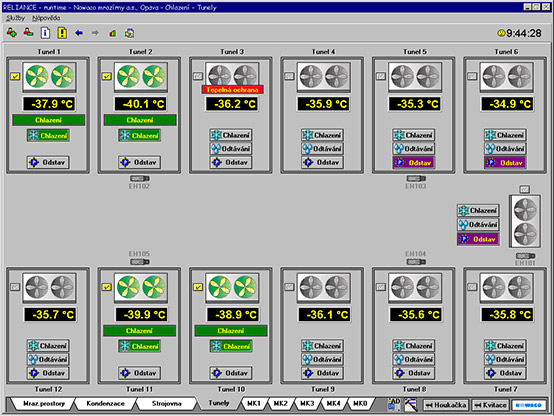This screenshot has height=416, width=554.
Task: Click the Kvitace button
Action: click(x=490, y=405)
